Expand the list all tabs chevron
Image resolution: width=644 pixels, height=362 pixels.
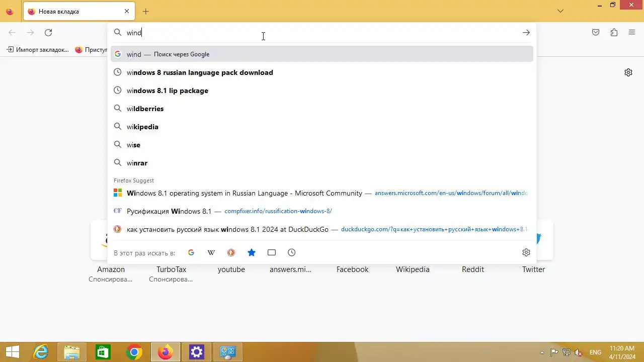tap(560, 11)
